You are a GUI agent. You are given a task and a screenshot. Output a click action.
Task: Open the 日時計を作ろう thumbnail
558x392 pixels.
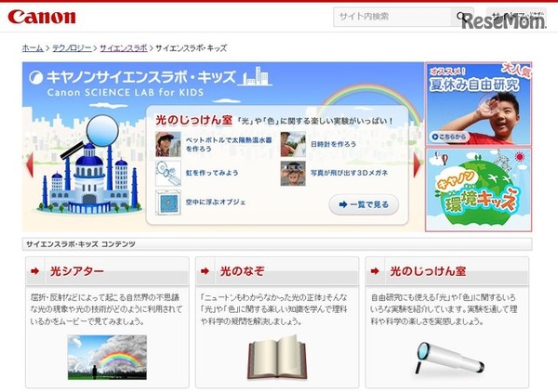293,144
